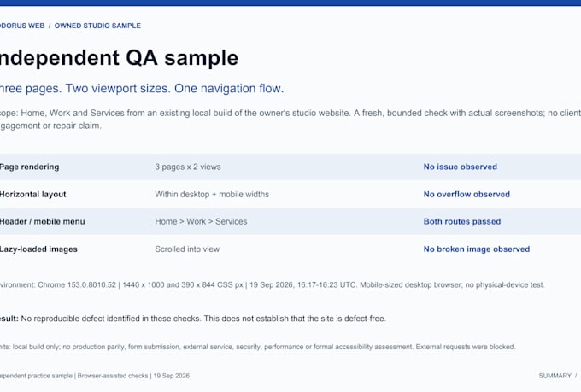The height and width of the screenshot is (392, 581).
Task: Click the 'Page rendering' row label
Action: click(x=29, y=167)
